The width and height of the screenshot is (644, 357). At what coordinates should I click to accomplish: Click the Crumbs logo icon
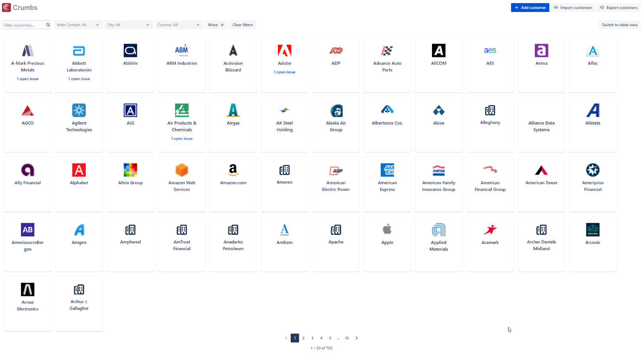6,8
